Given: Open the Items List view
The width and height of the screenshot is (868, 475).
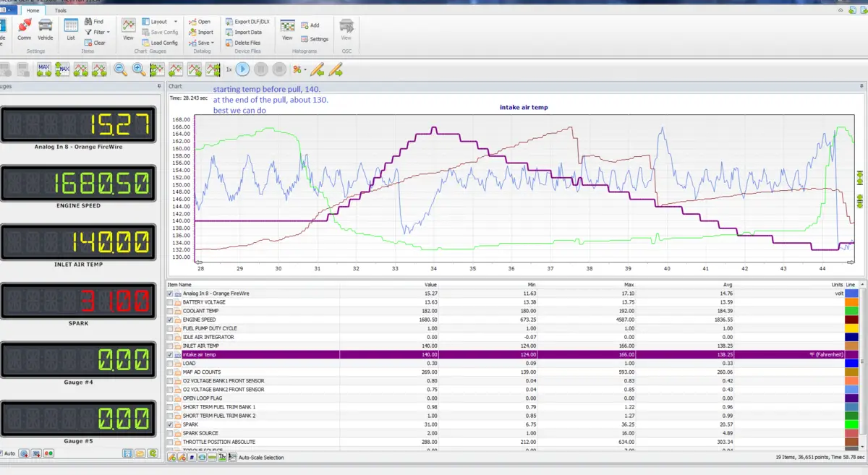Looking at the screenshot, I should [x=71, y=30].
